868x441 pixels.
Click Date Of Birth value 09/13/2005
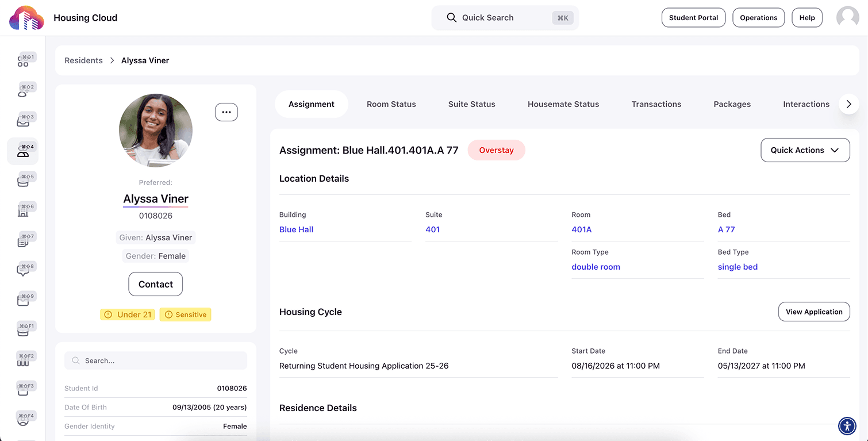pos(210,407)
